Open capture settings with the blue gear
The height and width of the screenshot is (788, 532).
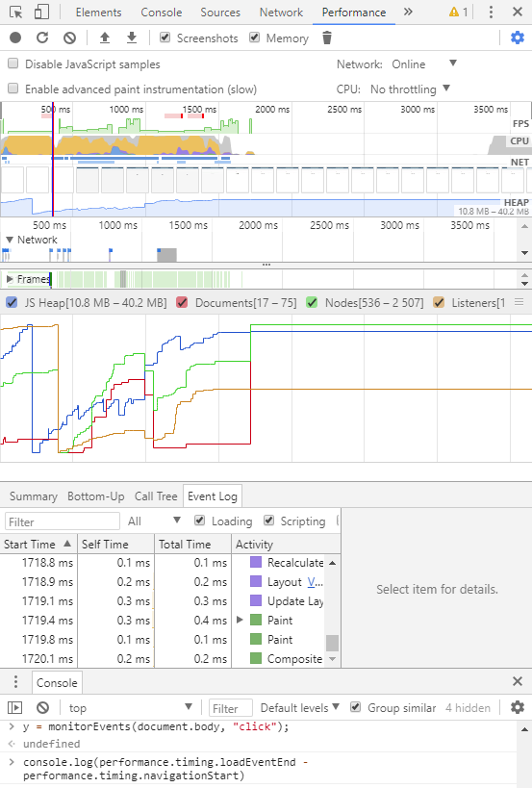tap(518, 38)
